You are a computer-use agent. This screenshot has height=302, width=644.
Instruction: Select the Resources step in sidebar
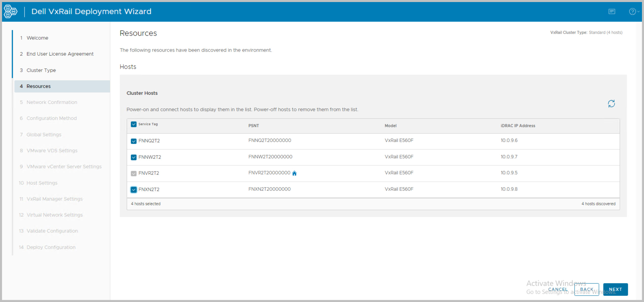pos(39,86)
